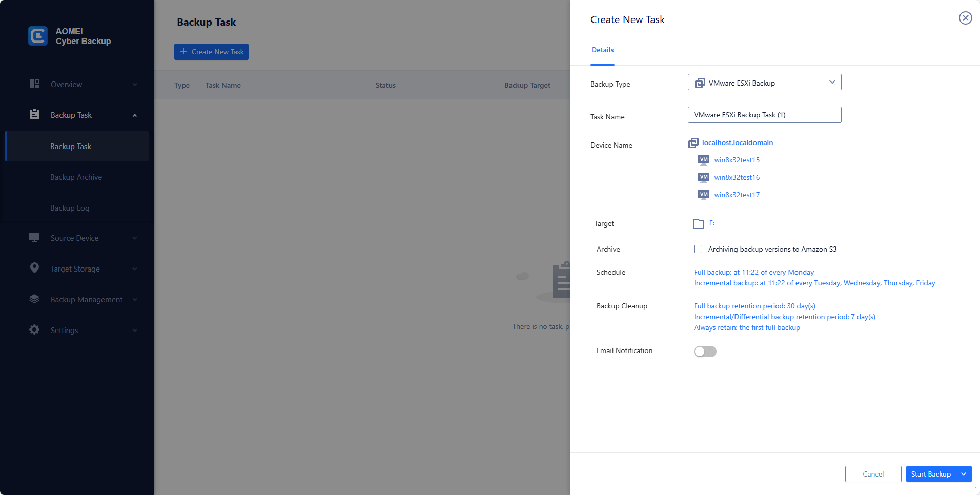The image size is (980, 495).
Task: Close the Create New Task panel
Action: coord(966,18)
